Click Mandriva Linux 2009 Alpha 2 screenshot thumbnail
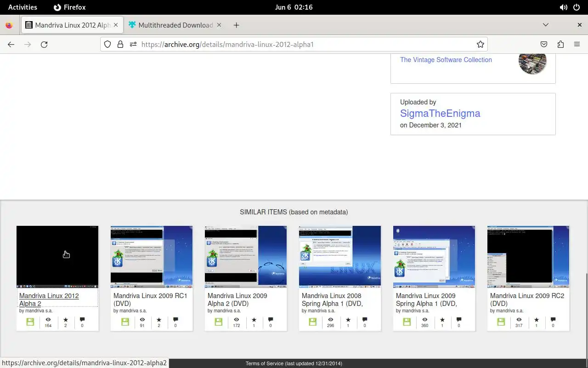The height and width of the screenshot is (368, 588). [x=246, y=257]
